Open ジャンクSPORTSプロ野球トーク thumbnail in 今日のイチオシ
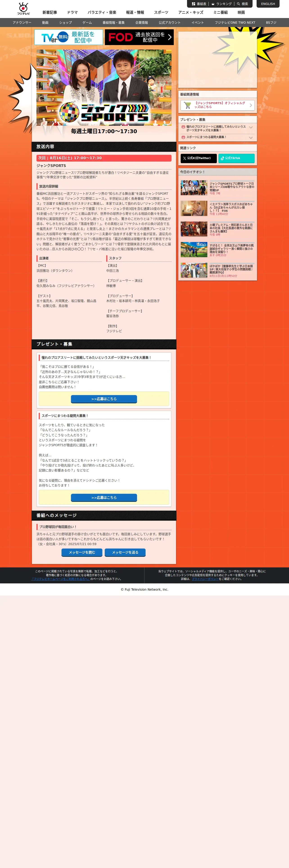 coord(194,188)
